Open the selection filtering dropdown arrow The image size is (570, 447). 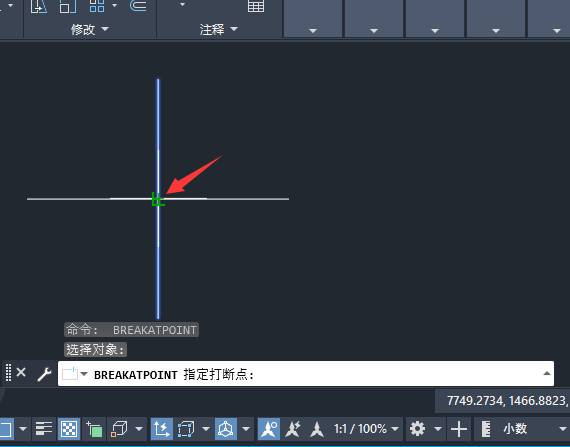(x=206, y=429)
